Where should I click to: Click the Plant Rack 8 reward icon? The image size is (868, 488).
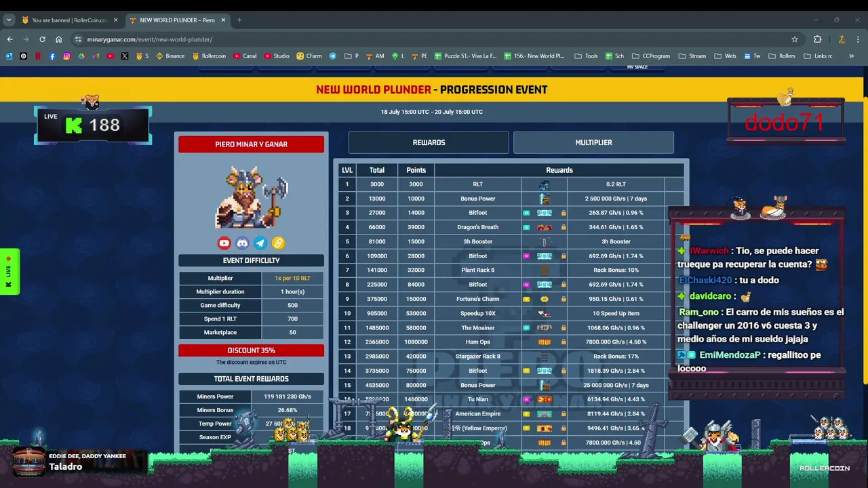tap(544, 270)
